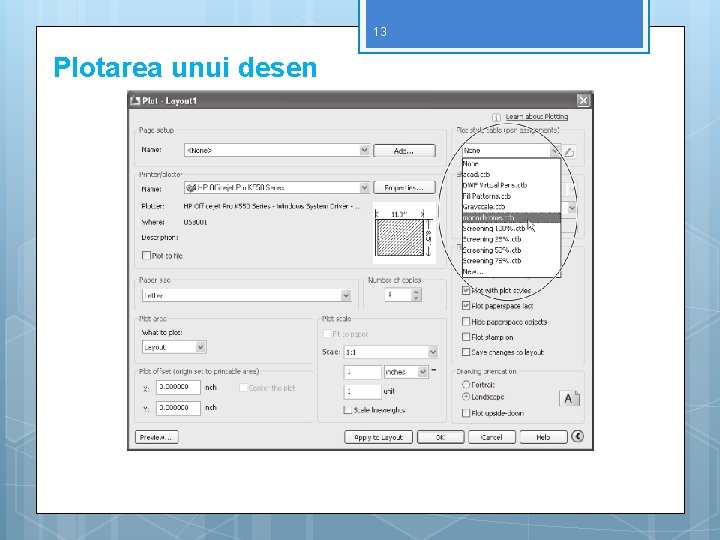The height and width of the screenshot is (540, 720).
Task: Select None in plot style list
Action: 511,164
